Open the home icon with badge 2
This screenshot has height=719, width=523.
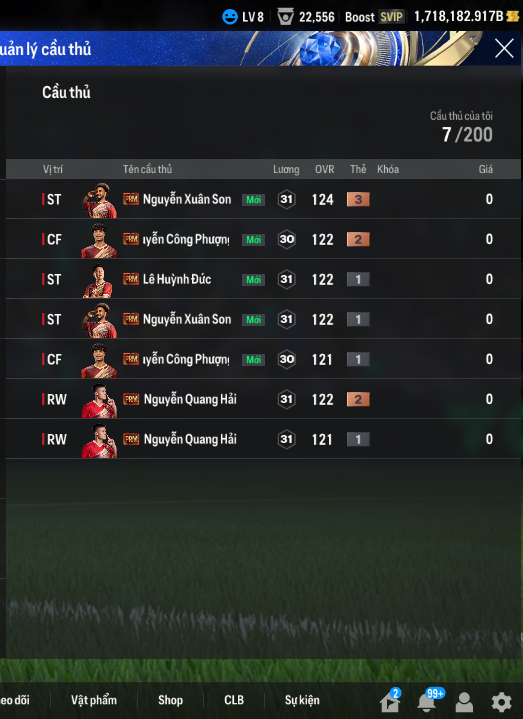point(390,701)
